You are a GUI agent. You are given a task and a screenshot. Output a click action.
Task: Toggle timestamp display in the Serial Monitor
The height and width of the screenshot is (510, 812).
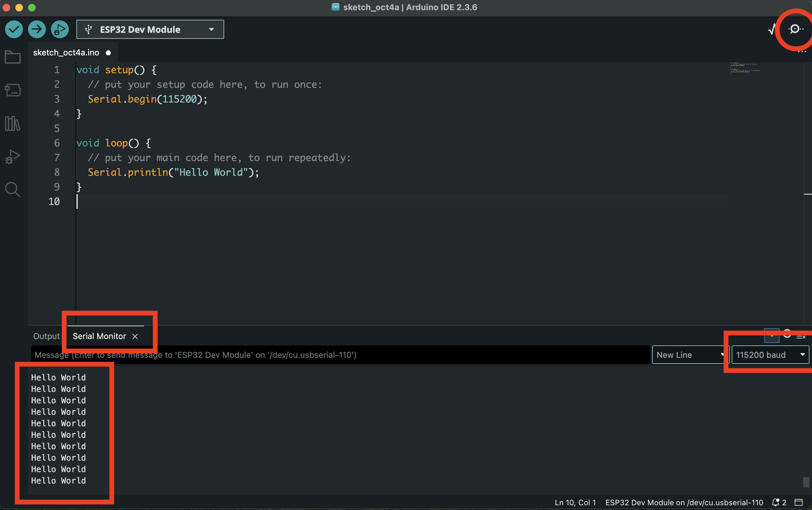(x=787, y=334)
